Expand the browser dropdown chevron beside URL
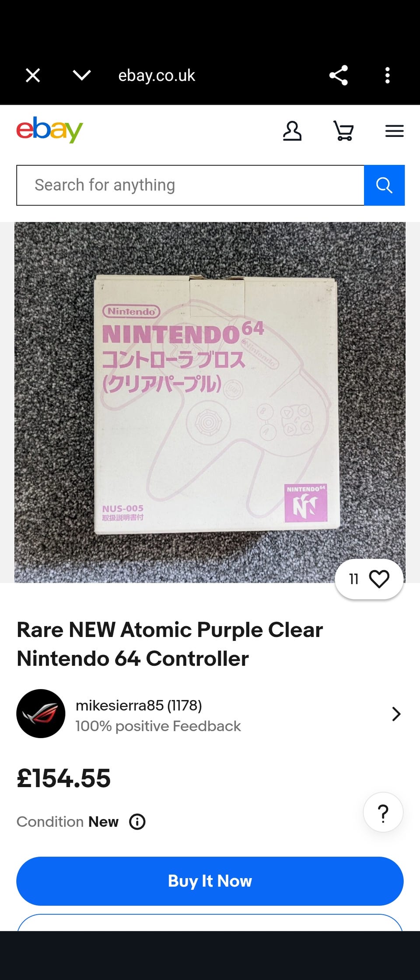Screen dimensions: 420x980 pyautogui.click(x=82, y=75)
